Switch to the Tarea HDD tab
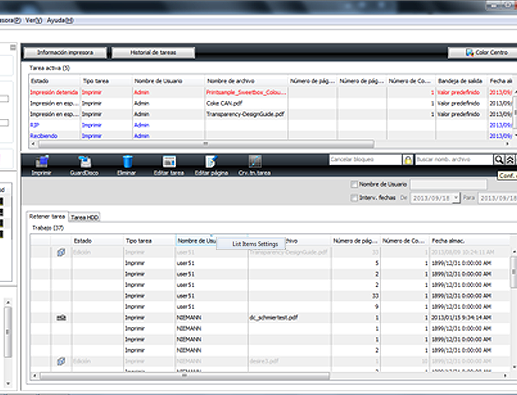The width and height of the screenshot is (517, 395). 85,217
